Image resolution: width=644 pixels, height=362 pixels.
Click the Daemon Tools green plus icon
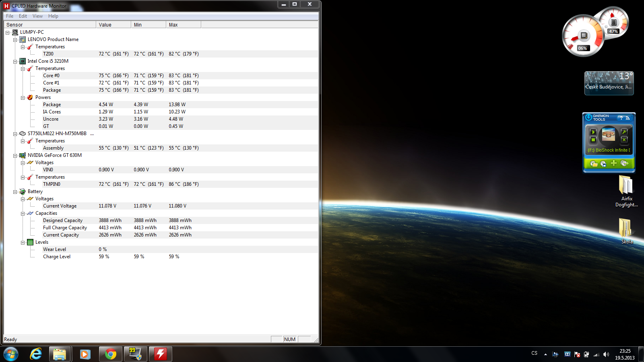(x=613, y=163)
